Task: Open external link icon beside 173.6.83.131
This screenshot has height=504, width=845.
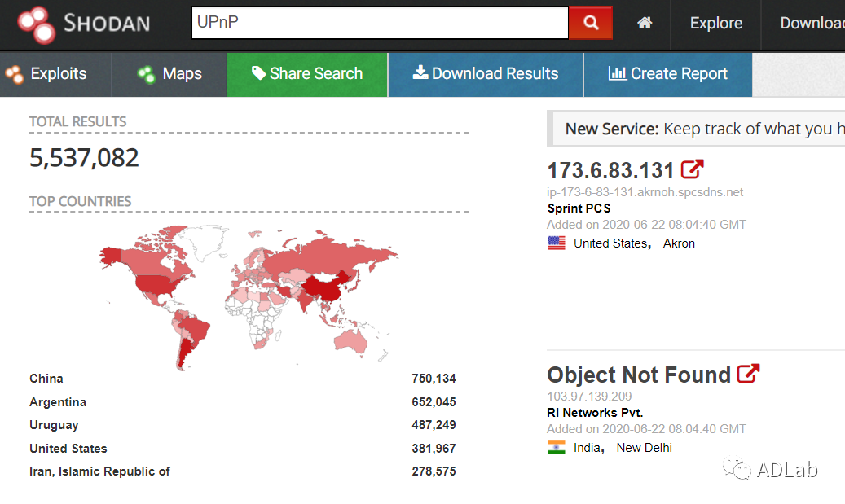Action: [x=692, y=169]
